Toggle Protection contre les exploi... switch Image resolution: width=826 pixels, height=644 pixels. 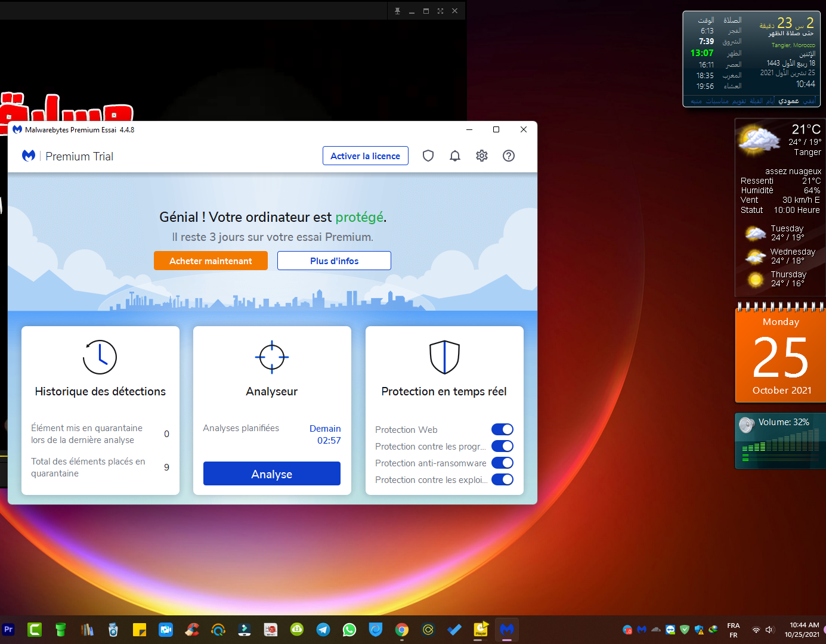pos(502,479)
